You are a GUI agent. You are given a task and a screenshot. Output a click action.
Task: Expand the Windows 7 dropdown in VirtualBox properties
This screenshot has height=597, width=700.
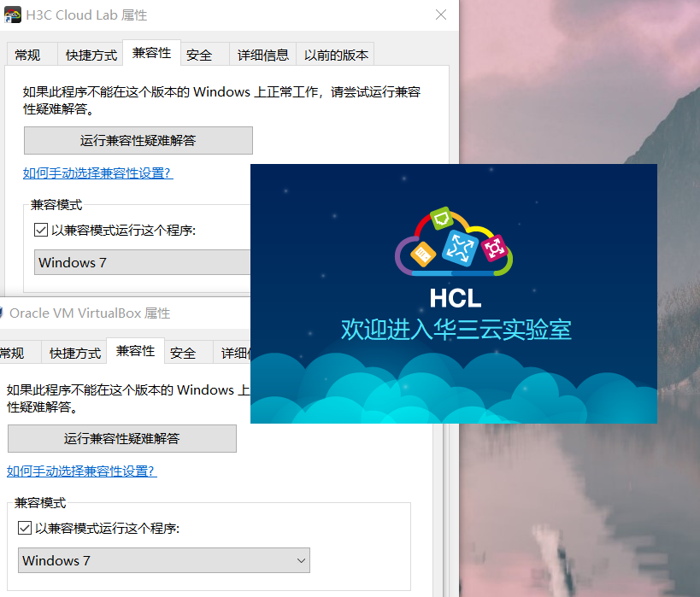point(164,560)
